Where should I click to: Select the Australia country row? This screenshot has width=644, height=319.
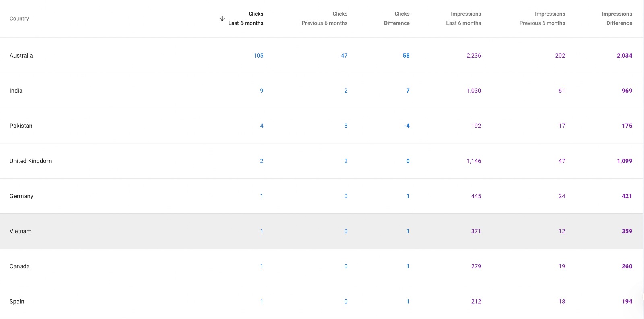click(21, 56)
